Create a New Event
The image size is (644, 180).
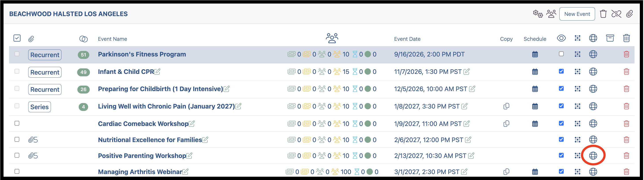[577, 14]
